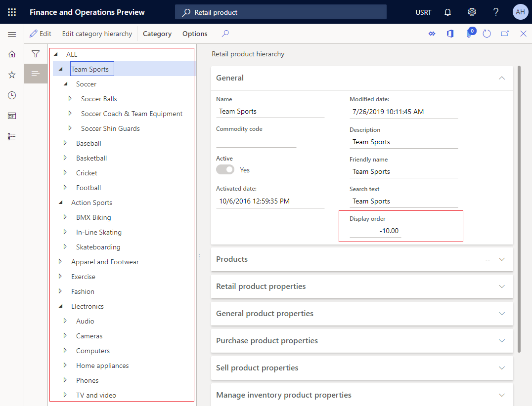Image resolution: width=532 pixels, height=406 pixels.
Task: Select BMX Biking tree item
Action: (x=93, y=218)
